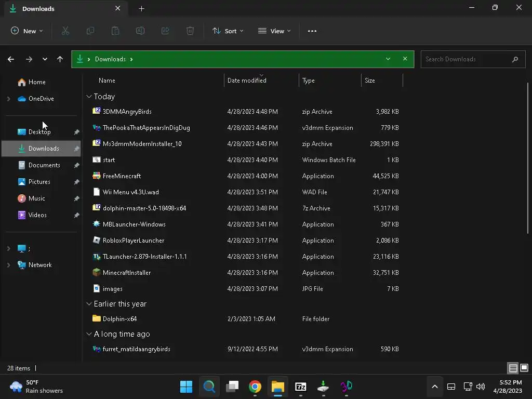Open the View dropdown
This screenshot has height=399, width=532.
click(274, 31)
